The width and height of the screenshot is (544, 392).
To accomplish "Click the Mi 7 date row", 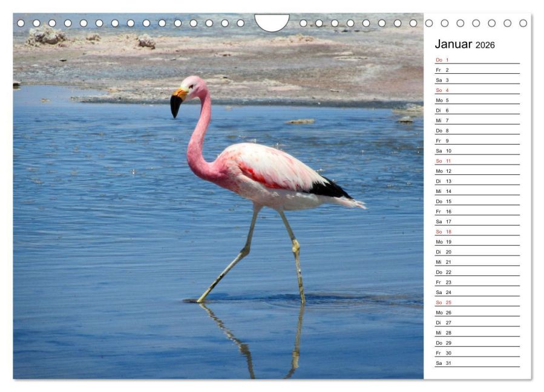I will [x=477, y=120].
